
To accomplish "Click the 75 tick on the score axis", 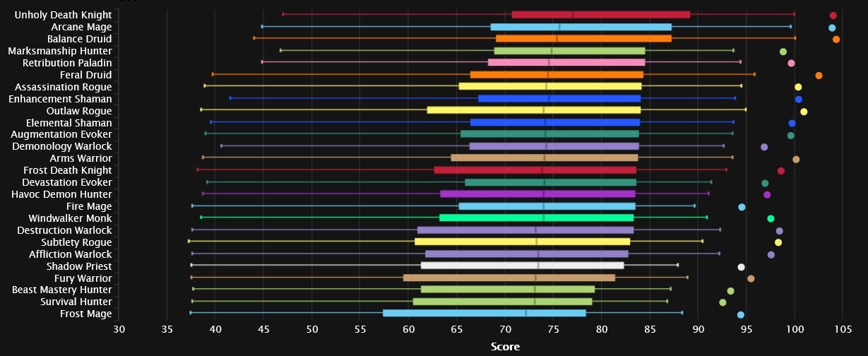I will coord(553,329).
